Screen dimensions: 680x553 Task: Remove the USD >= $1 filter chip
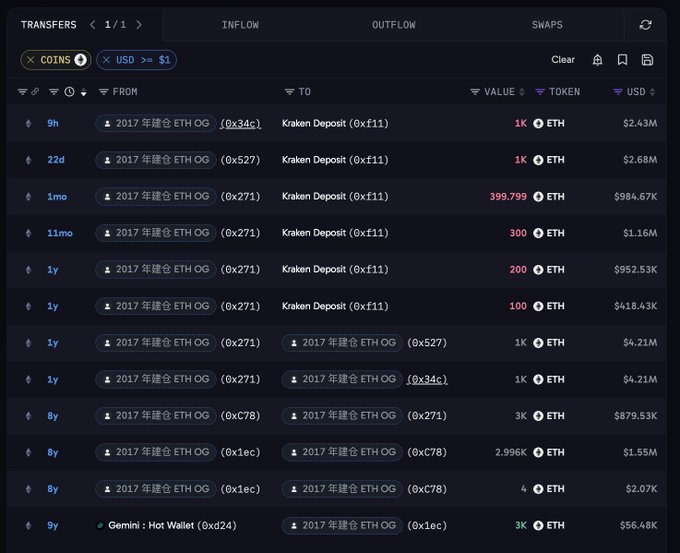(x=106, y=60)
